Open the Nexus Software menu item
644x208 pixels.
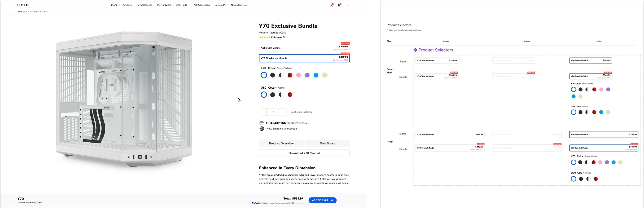[239, 5]
